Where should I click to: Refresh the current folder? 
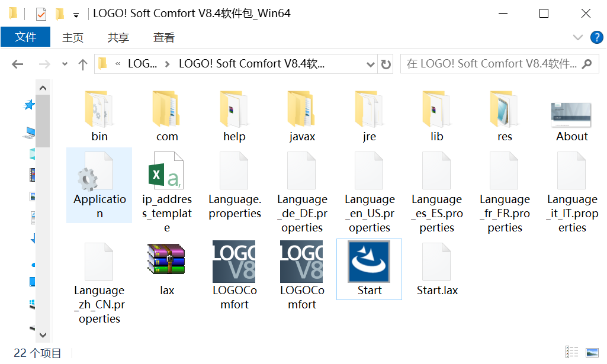tap(386, 64)
